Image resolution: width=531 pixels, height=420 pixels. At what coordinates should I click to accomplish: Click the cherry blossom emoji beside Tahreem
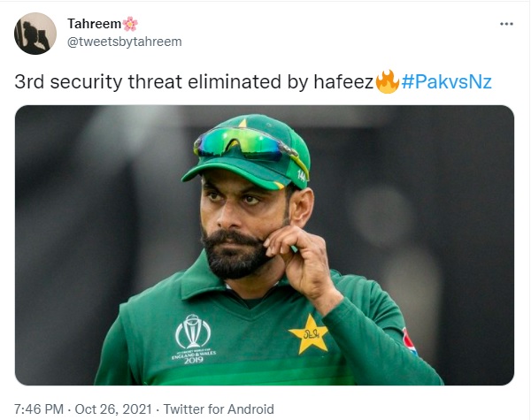[130, 24]
